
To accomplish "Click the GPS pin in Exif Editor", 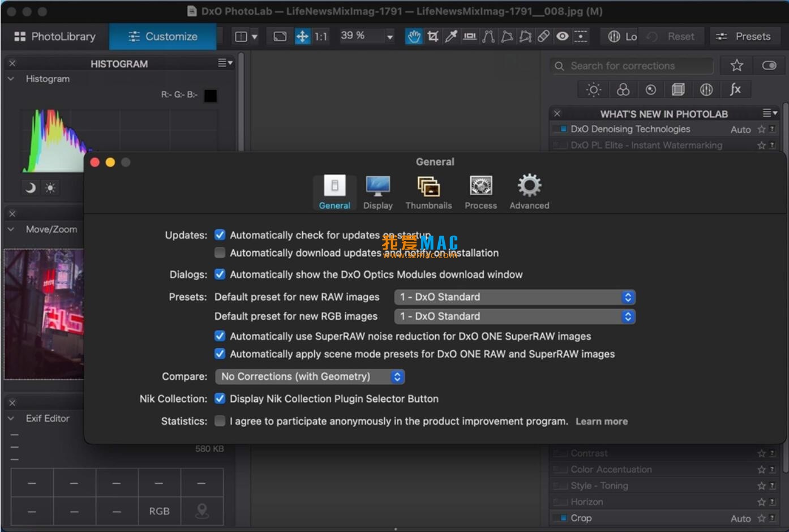I will (x=202, y=511).
